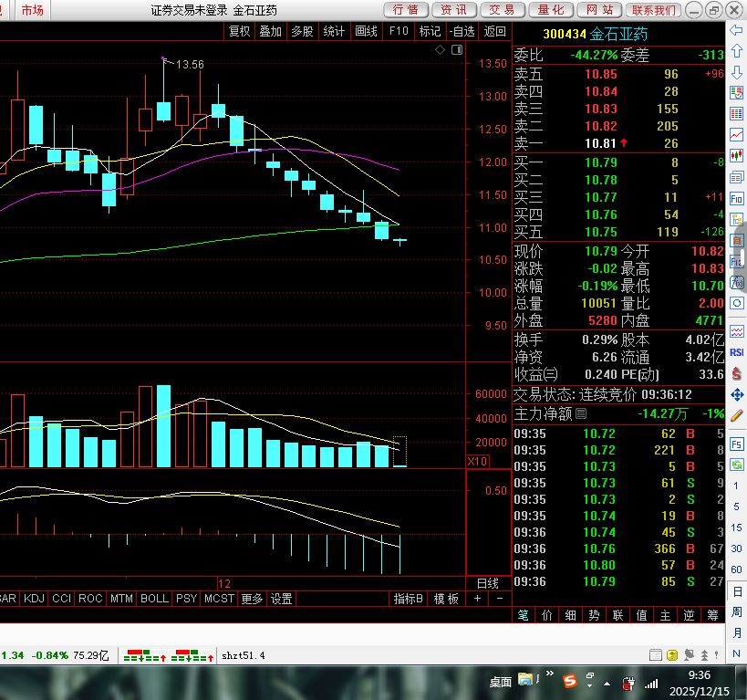Click the 市场 tab

pyautogui.click(x=33, y=10)
